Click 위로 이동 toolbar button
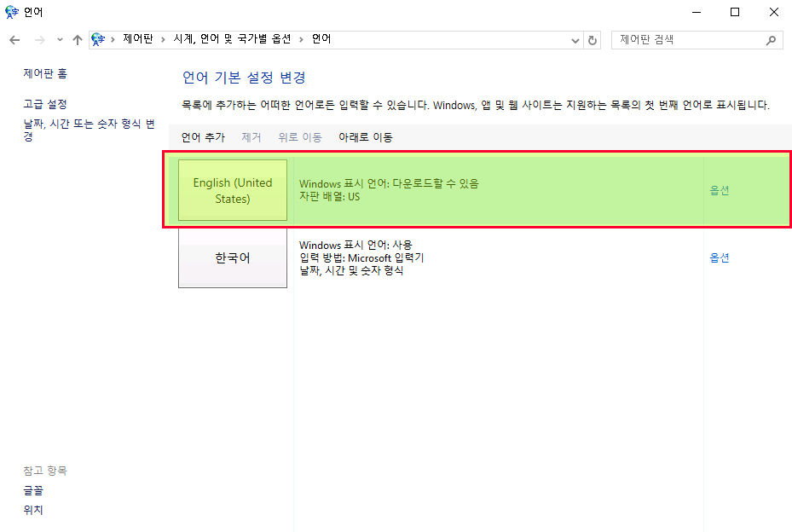 300,137
